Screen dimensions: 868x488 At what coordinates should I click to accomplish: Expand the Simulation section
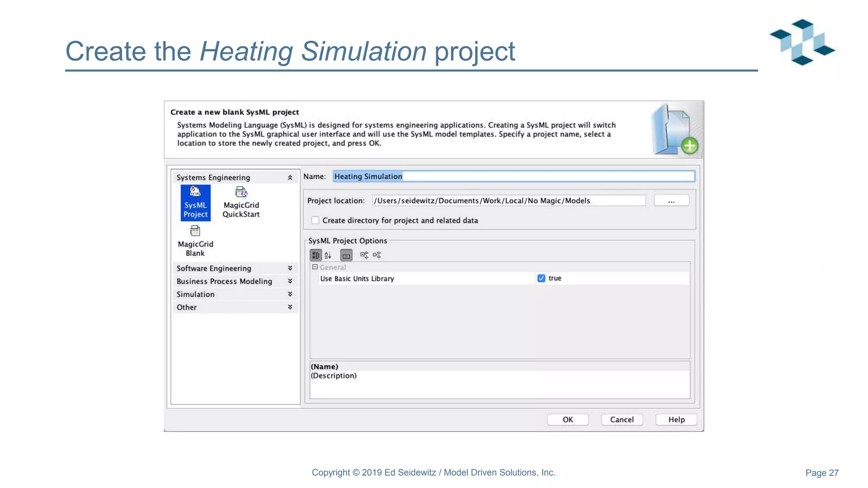[290, 294]
